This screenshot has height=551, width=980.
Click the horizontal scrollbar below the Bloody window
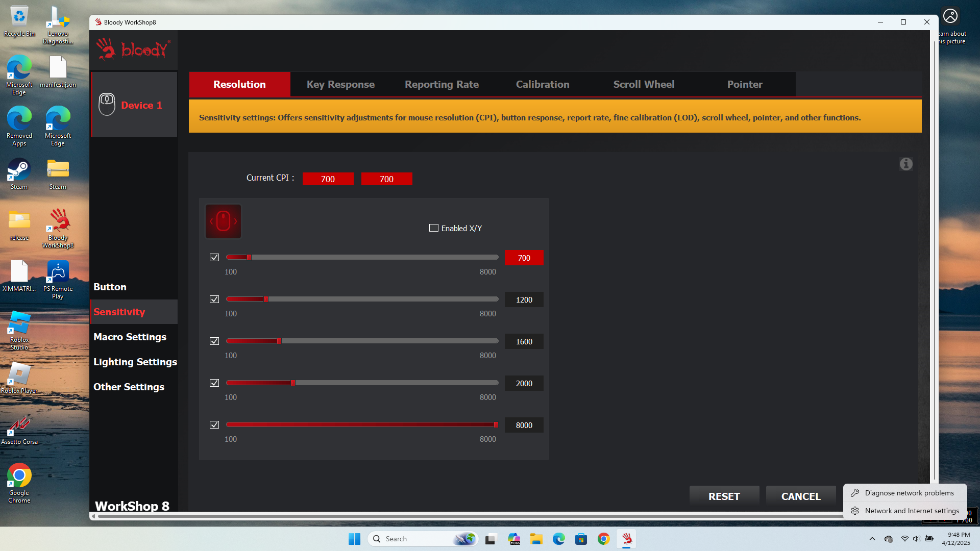(470, 516)
